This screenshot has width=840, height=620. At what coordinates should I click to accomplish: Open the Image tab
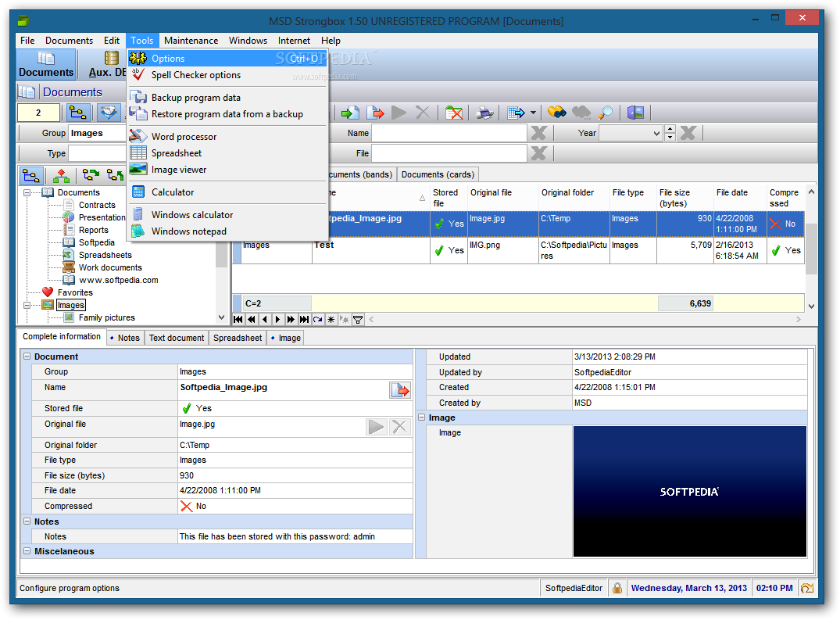click(286, 338)
